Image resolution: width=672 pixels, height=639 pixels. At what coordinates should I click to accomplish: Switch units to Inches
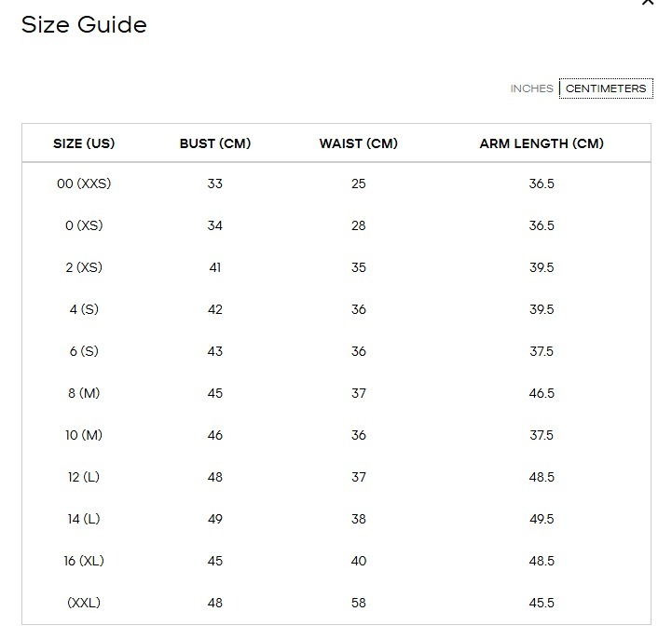pos(531,88)
